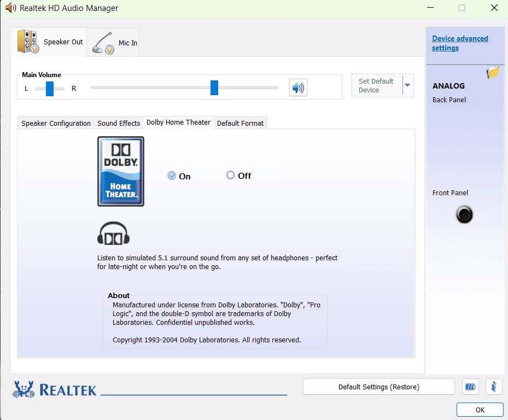Click the Front Panel label
The image size is (508, 420).
pos(450,193)
